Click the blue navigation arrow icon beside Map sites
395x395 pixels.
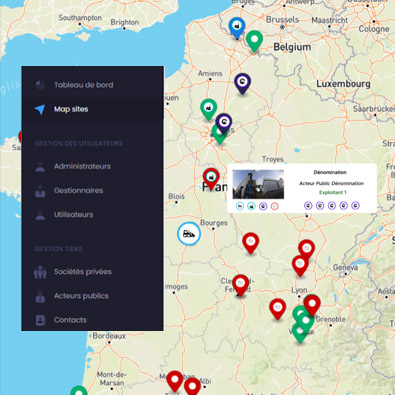pos(40,109)
